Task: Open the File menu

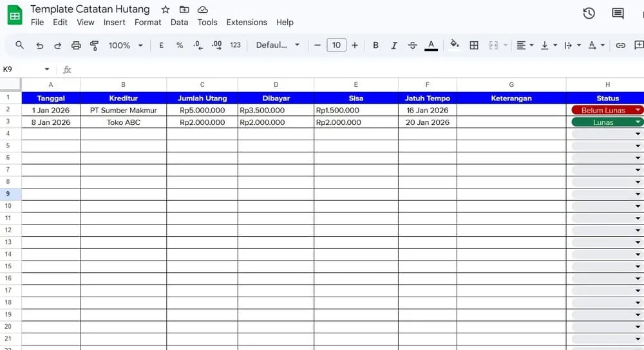Action: click(37, 22)
